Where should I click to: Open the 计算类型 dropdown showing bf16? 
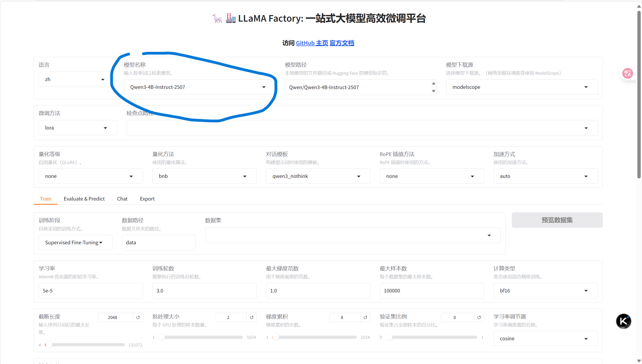point(545,291)
